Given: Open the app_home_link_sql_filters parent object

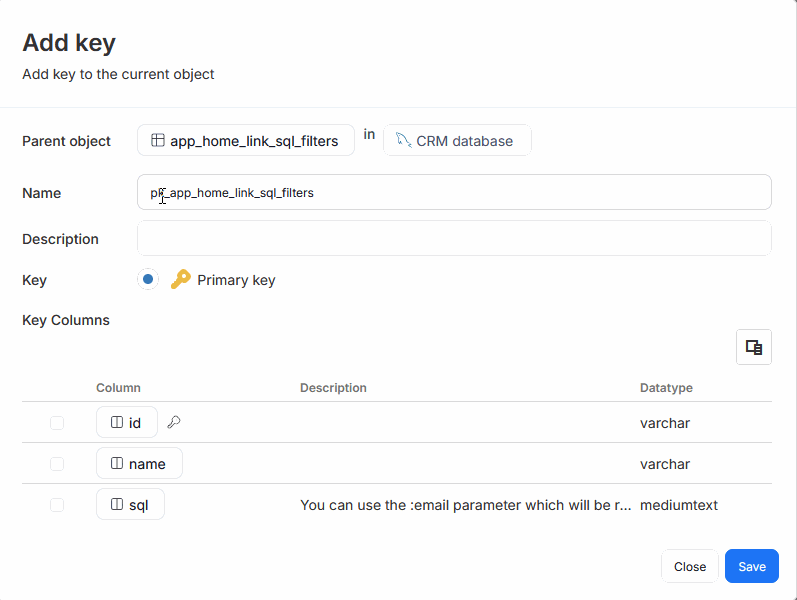Looking at the screenshot, I should tap(254, 141).
